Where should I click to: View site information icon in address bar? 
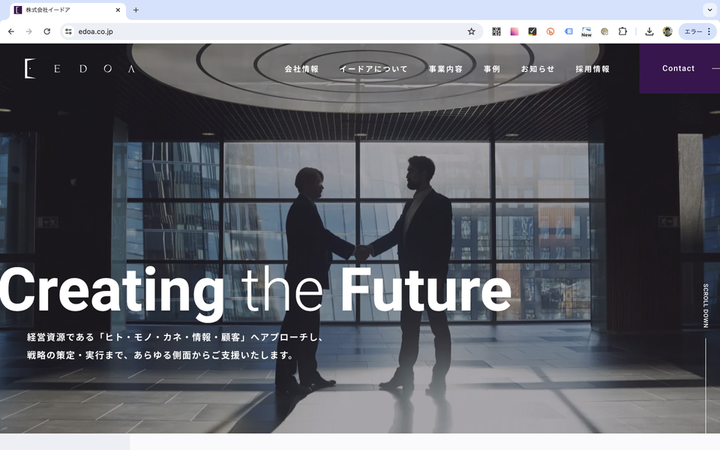coord(68,32)
